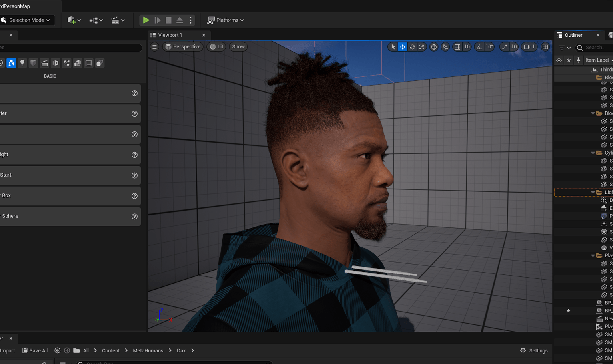Go forward in Content Browser history
This screenshot has width=613, height=364.
(x=67, y=350)
